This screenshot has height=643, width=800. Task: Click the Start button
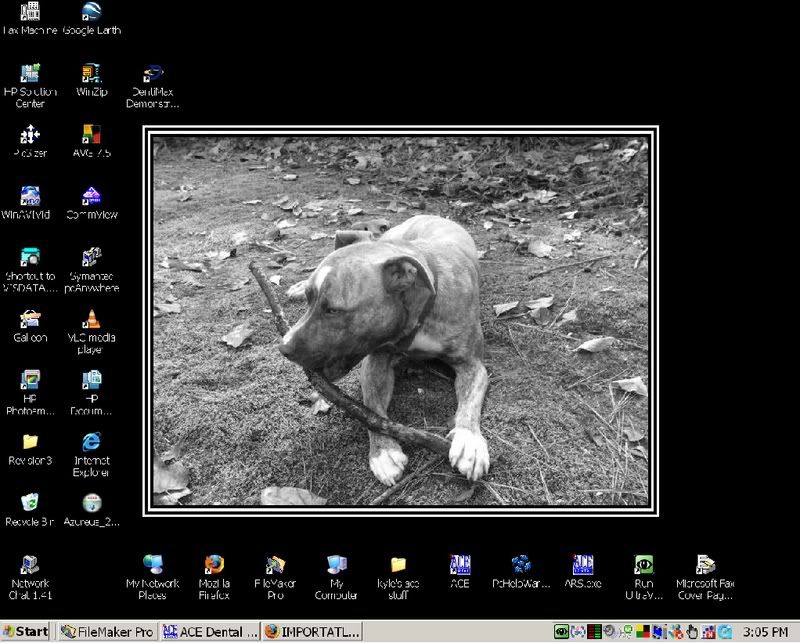26,631
